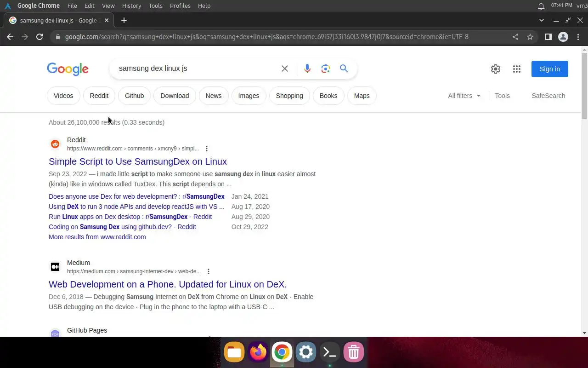
Task: Filter results by Videos
Action: tap(63, 96)
